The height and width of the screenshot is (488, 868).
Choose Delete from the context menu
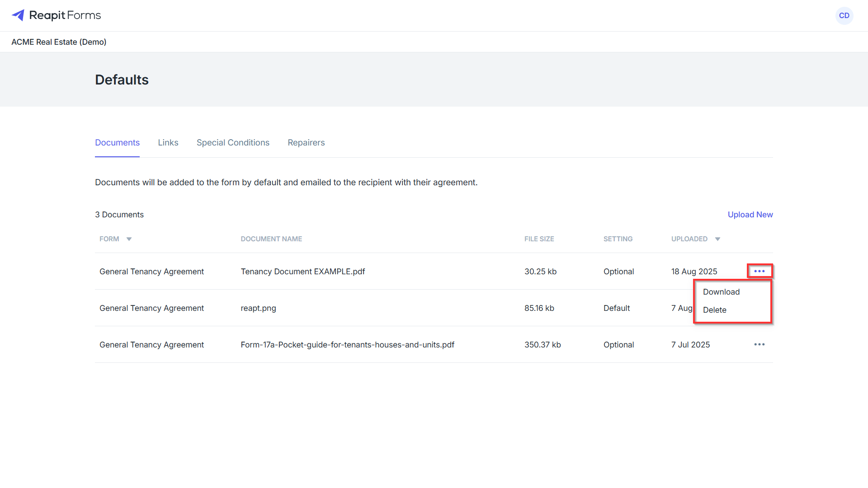pyautogui.click(x=714, y=310)
